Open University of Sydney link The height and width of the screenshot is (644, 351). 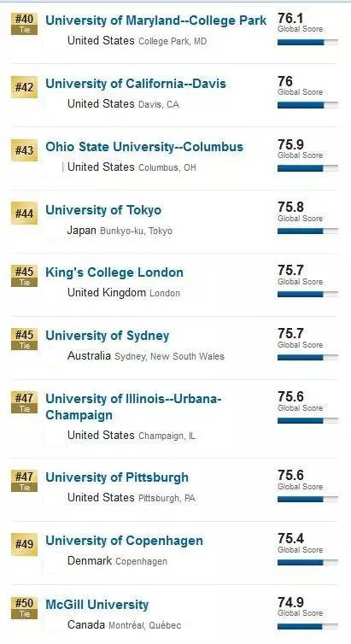click(x=107, y=336)
